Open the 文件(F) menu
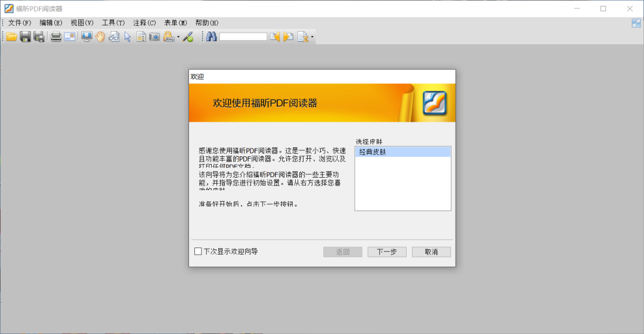Image resolution: width=644 pixels, height=334 pixels. coord(19,23)
